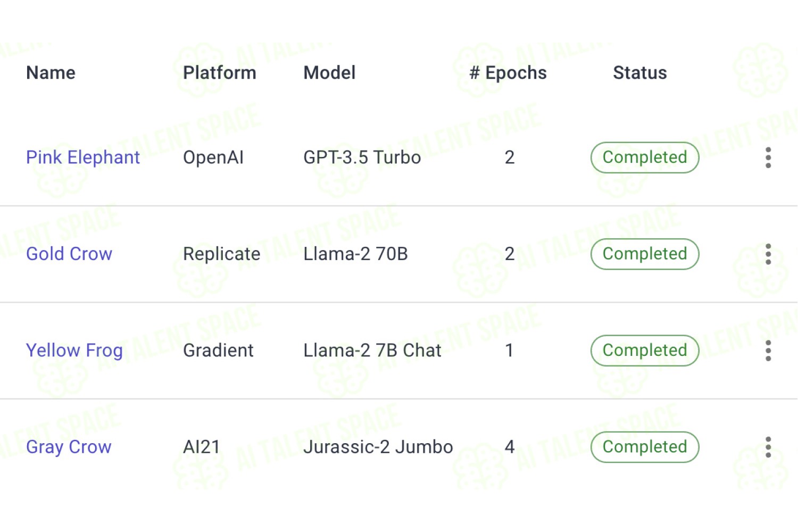Open the Gold Crow row options menu
Viewport: 798px width, 532px height.
click(768, 254)
